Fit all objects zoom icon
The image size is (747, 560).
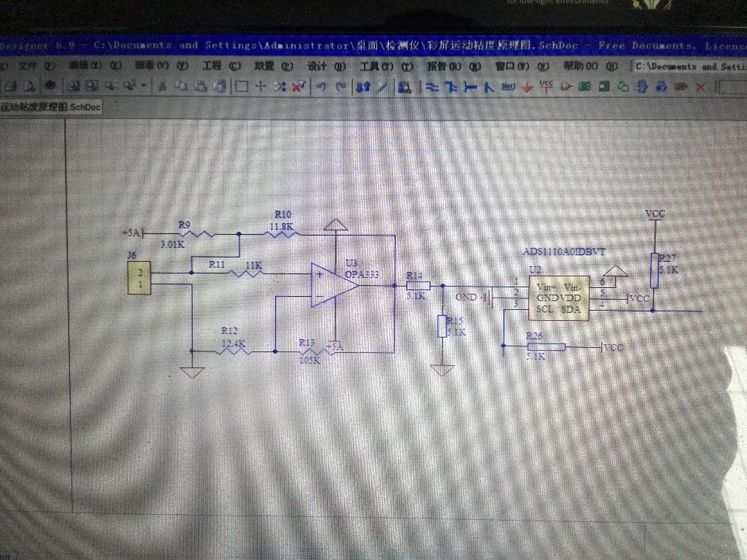point(74,86)
